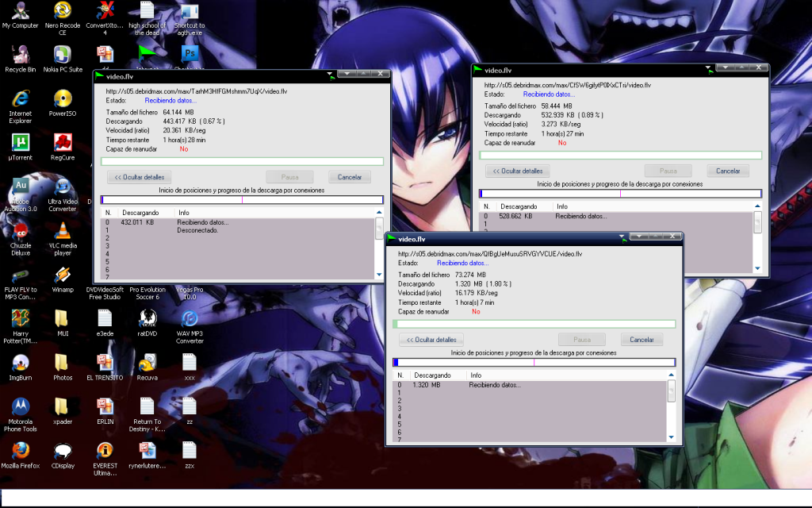The height and width of the screenshot is (508, 812).
Task: Hide details in the 64.144 MB download window
Action: [x=140, y=177]
